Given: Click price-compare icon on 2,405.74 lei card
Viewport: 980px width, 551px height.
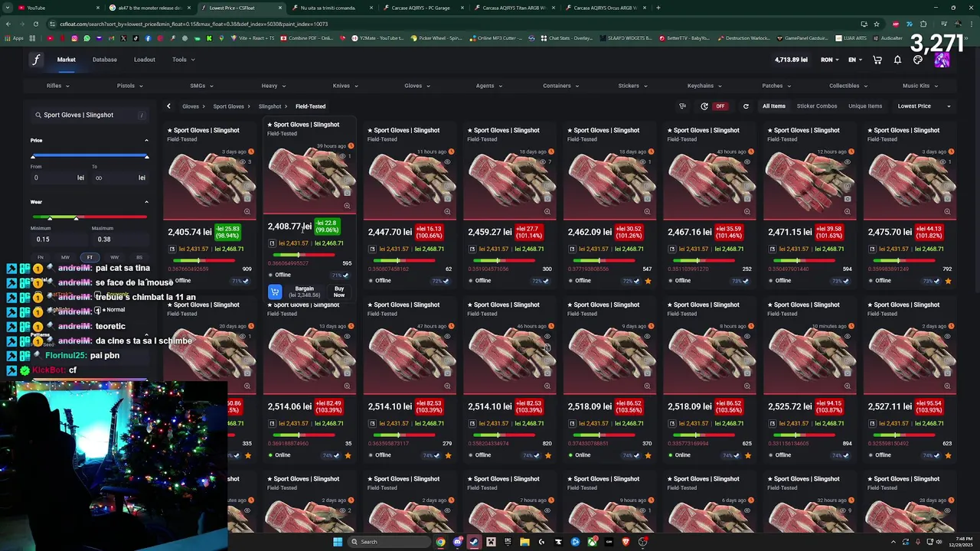Looking at the screenshot, I should (x=172, y=249).
